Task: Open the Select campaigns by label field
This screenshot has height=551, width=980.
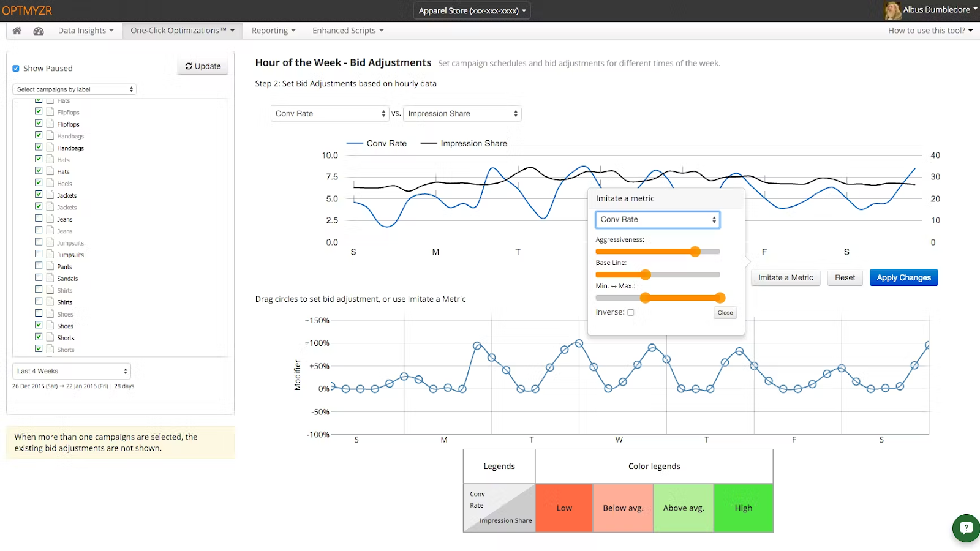Action: [x=74, y=89]
